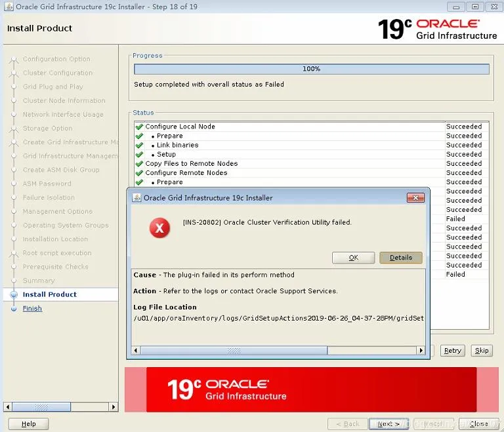Click the INS-20802 error message text
The image size is (504, 432).
click(267, 222)
